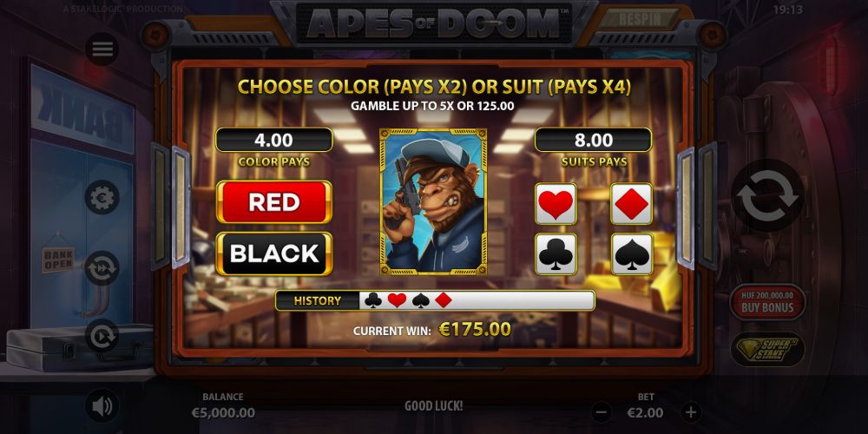Mute the game sound speaker icon
This screenshot has height=434, width=868.
(102, 406)
